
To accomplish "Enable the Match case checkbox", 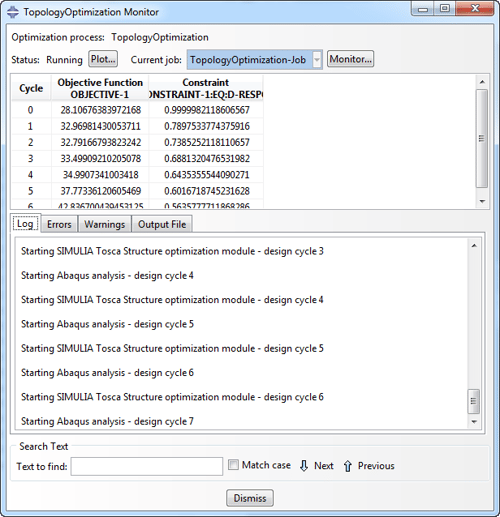I will 233,465.
